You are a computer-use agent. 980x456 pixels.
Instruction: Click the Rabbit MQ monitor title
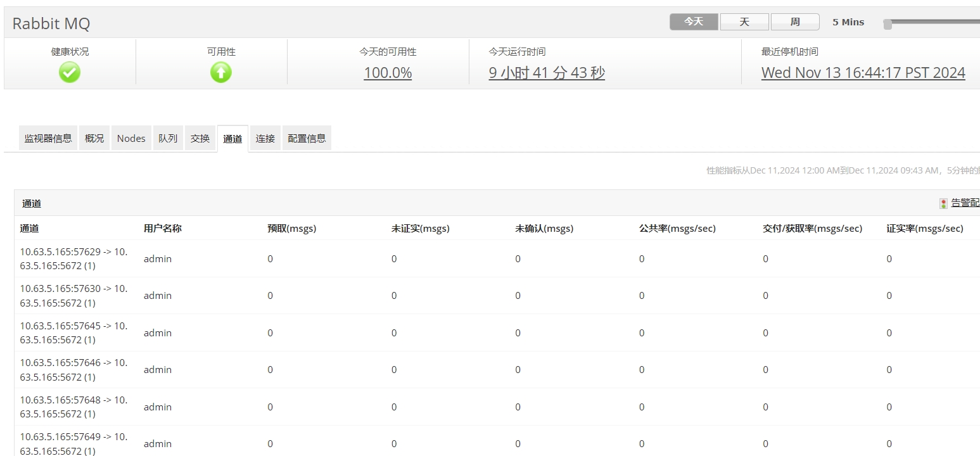point(51,23)
